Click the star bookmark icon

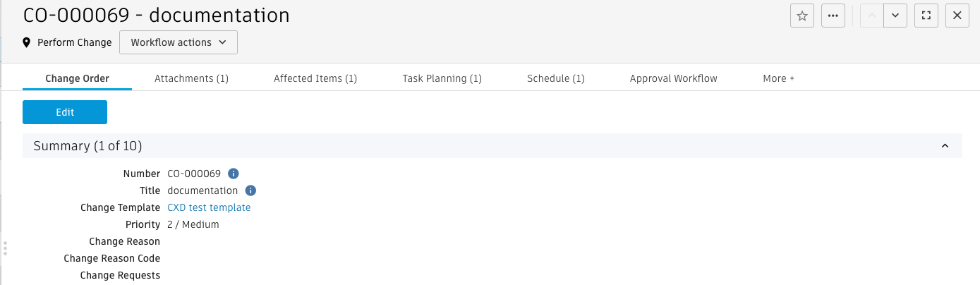point(801,16)
